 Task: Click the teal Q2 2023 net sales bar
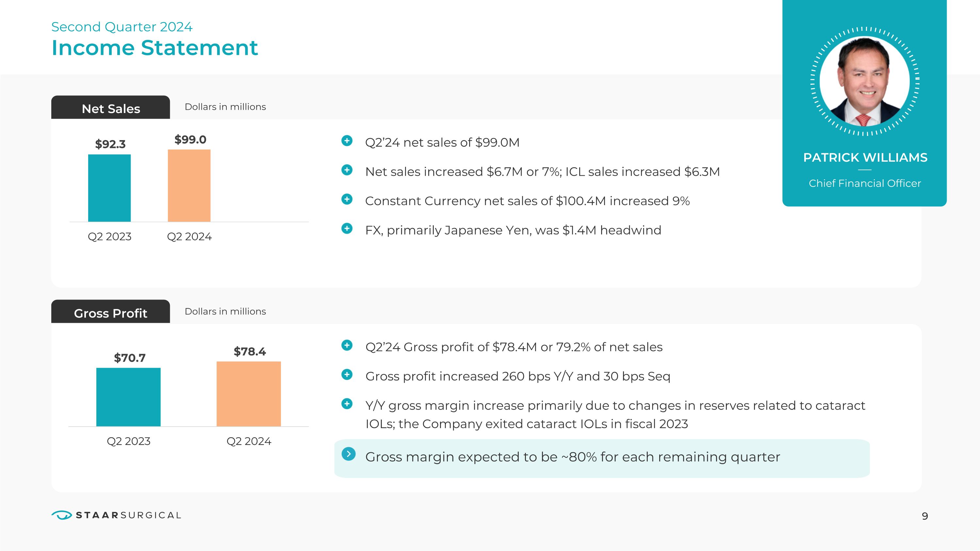[x=109, y=188]
